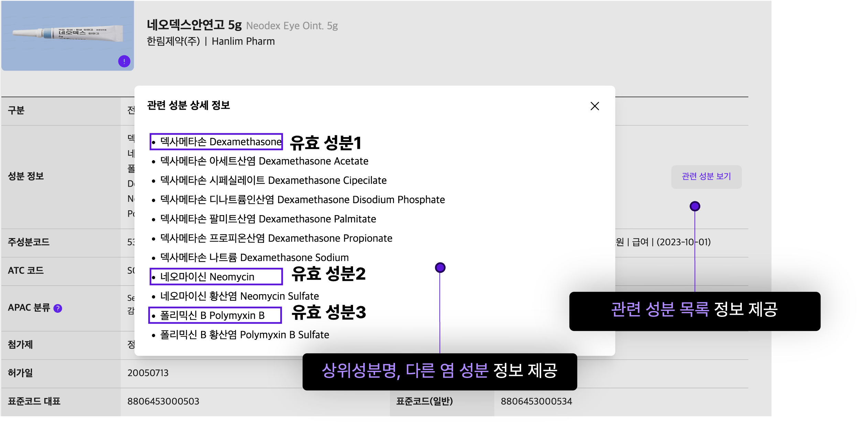Click the 관련 성분 보기 button
The image size is (868, 433).
[x=706, y=176]
